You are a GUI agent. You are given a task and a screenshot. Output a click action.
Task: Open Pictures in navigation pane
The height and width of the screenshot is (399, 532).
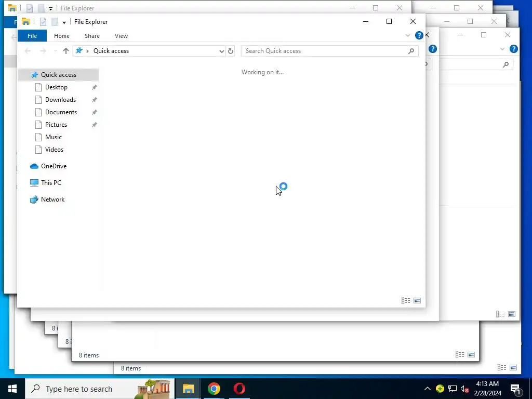click(x=56, y=125)
